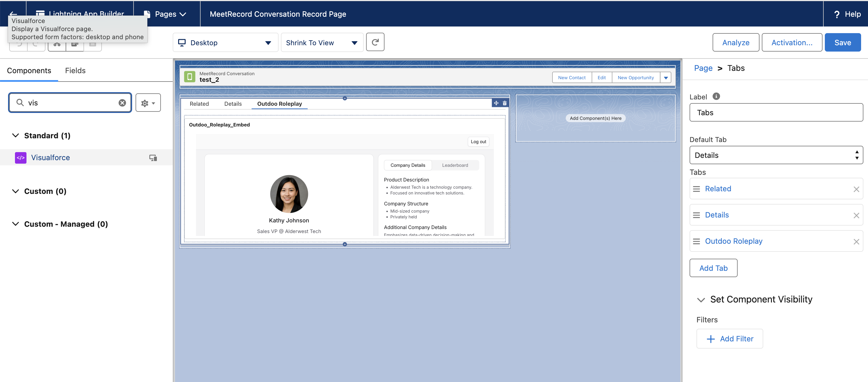Click the move handle on the Tabs component

496,103
